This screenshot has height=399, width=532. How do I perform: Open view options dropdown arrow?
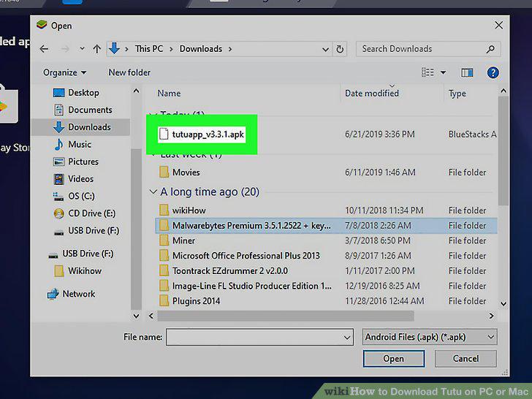[x=443, y=72]
